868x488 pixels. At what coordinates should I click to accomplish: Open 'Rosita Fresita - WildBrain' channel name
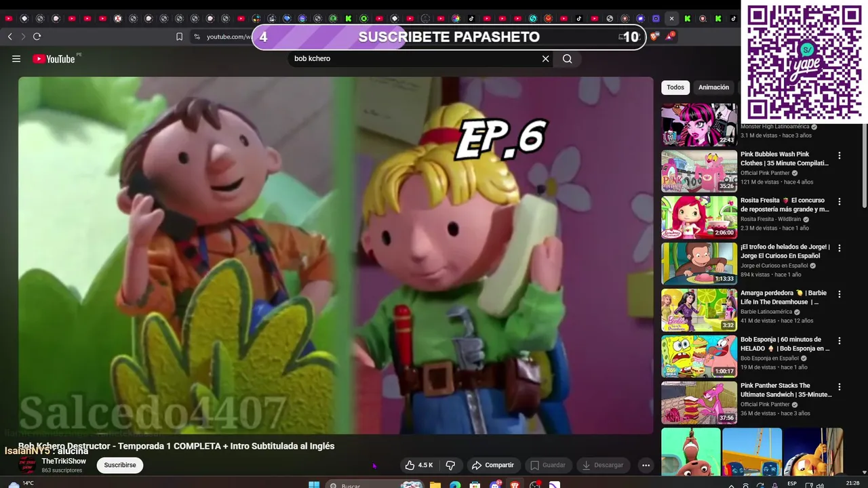(x=770, y=219)
